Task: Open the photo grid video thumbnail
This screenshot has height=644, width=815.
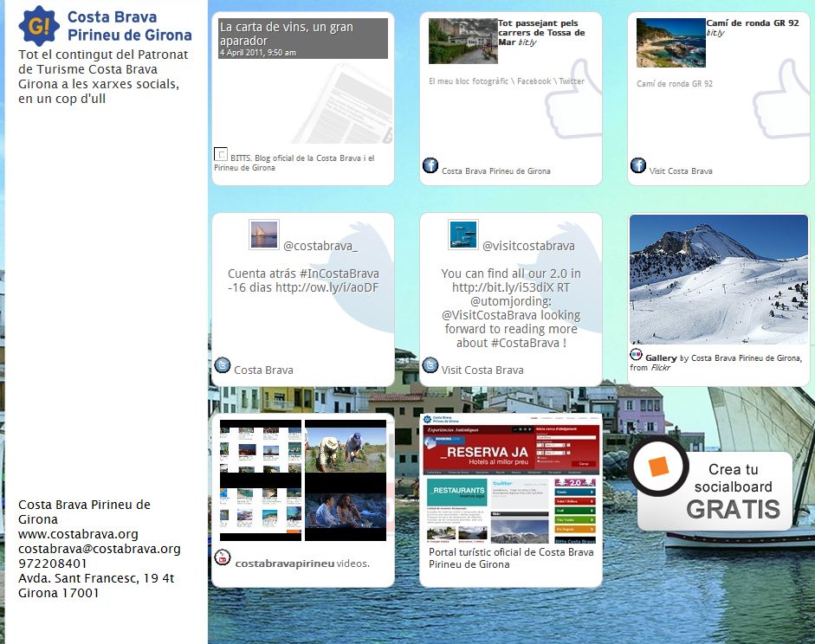Action: coord(261,480)
